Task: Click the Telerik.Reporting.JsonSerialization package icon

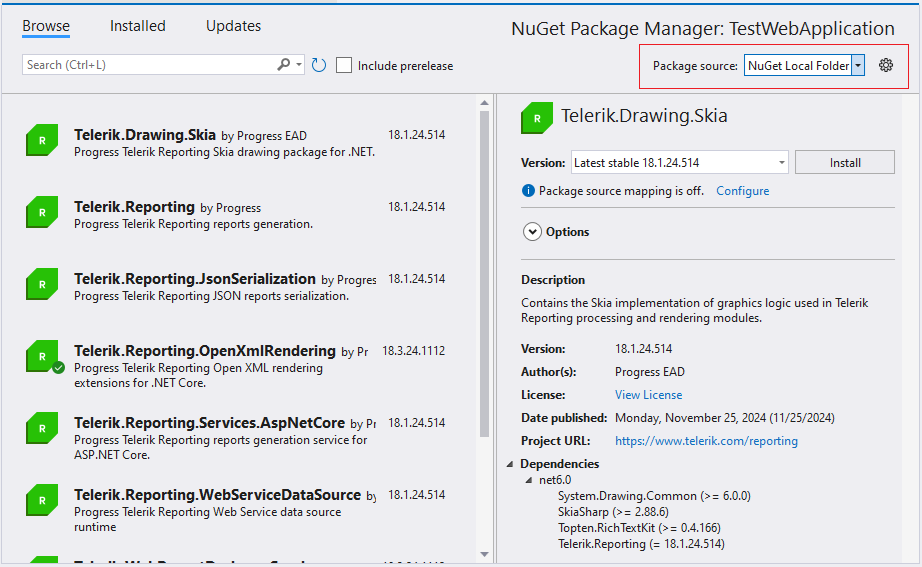Action: tap(42, 285)
